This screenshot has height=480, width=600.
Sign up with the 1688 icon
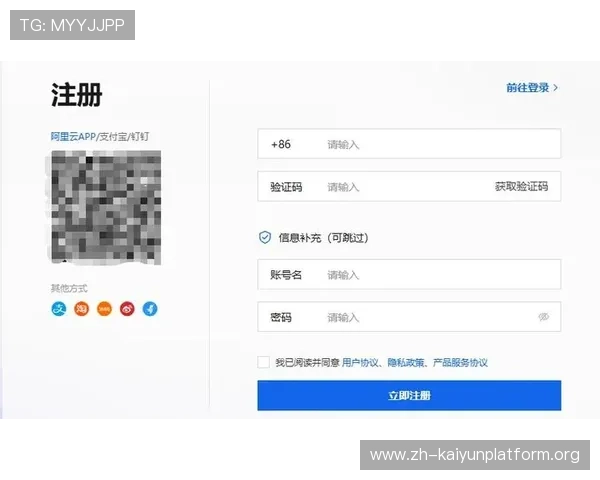[x=104, y=309]
